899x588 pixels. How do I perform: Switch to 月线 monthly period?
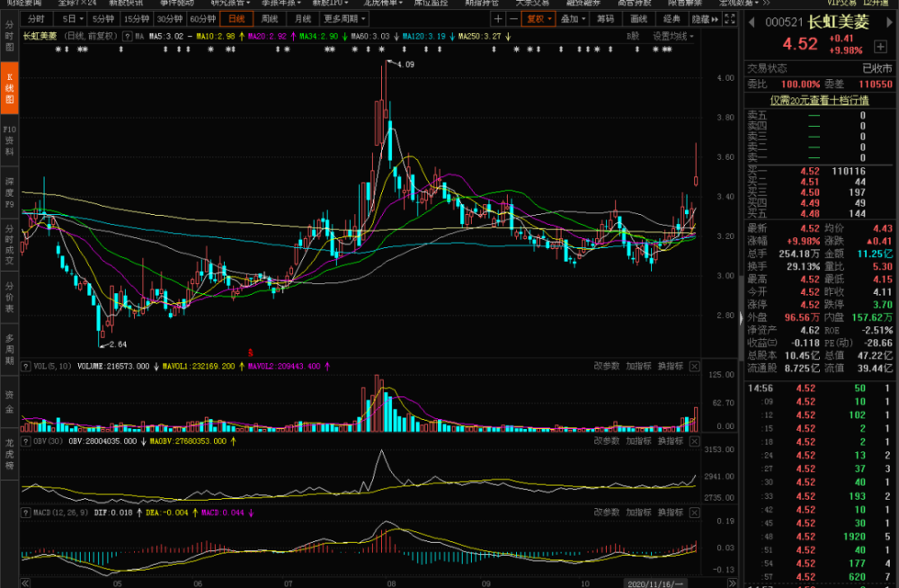point(303,19)
